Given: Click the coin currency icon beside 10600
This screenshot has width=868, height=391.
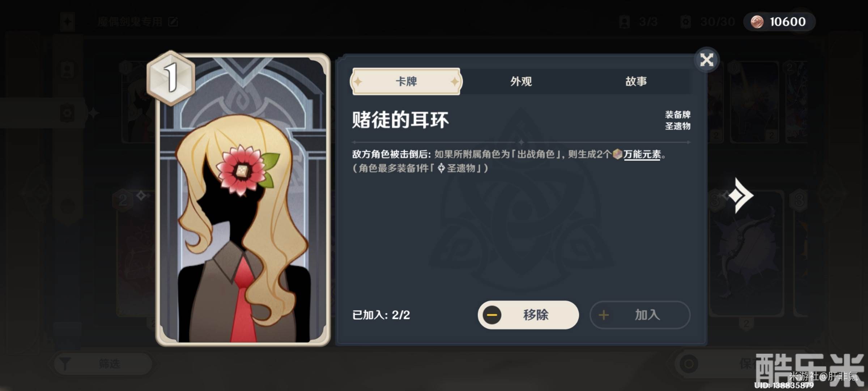Looking at the screenshot, I should click(757, 22).
